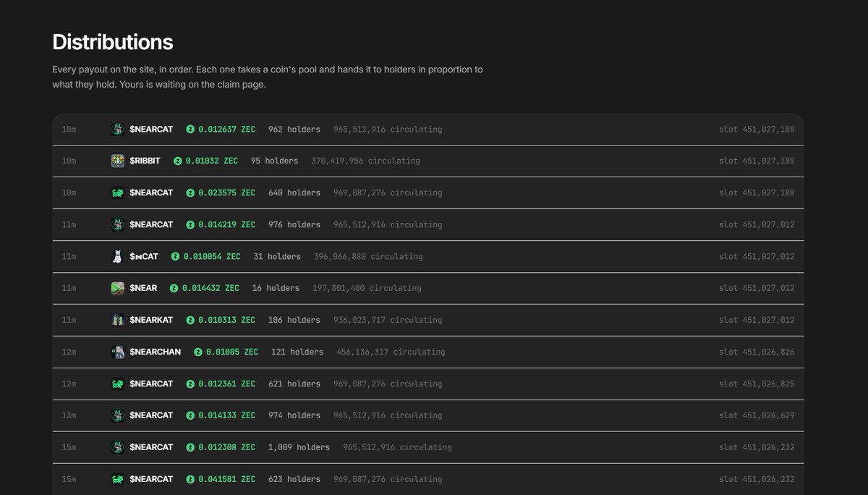The image size is (868, 495).
Task: Click "370,419,956 circulating"
Action: (x=365, y=161)
